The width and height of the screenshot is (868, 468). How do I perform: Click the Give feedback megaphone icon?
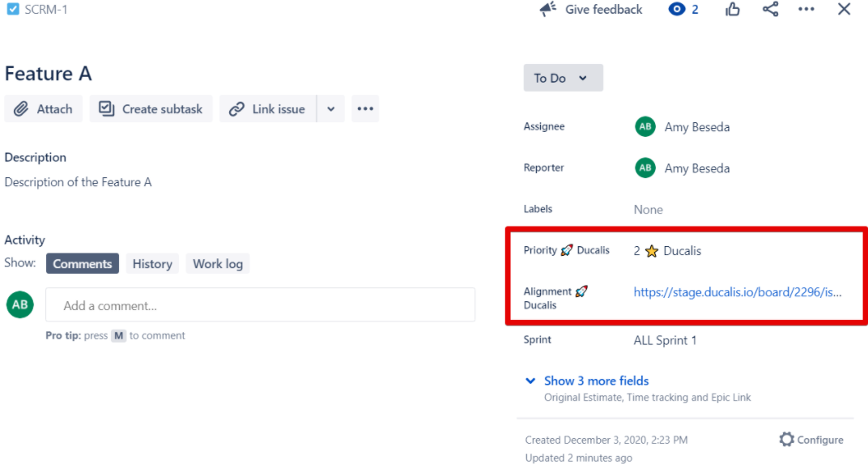[x=548, y=10]
